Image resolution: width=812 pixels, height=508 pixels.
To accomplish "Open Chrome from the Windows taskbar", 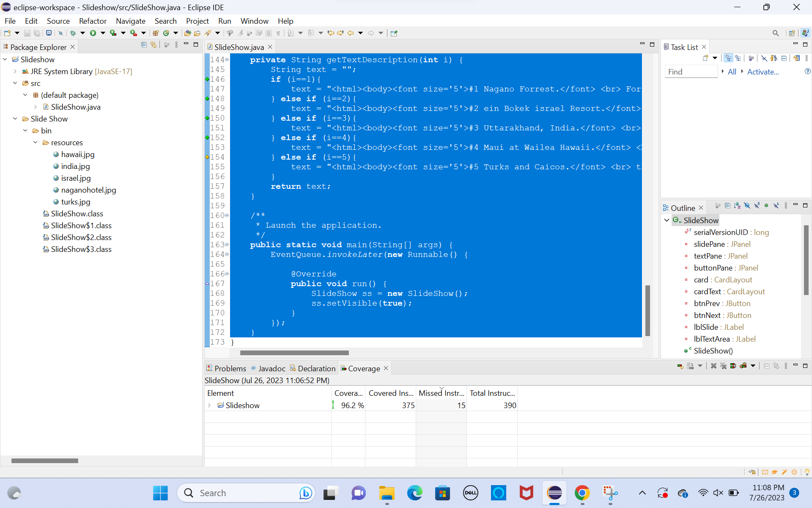I will [582, 493].
